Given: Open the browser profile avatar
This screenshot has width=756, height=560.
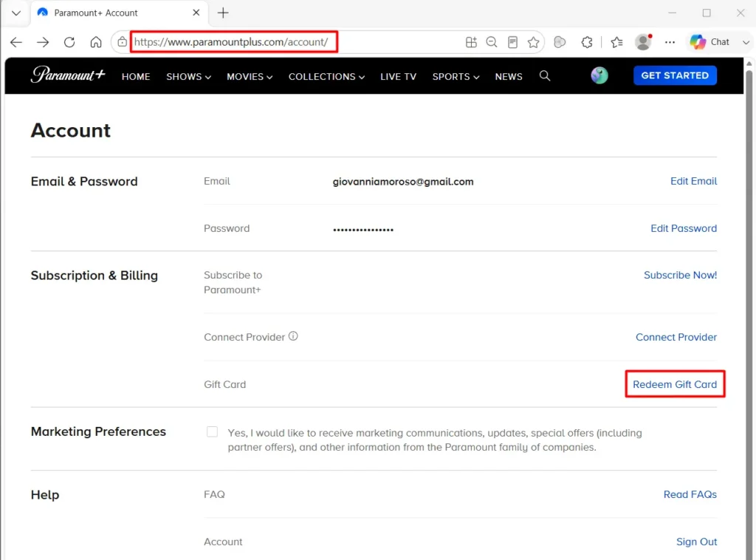Looking at the screenshot, I should click(643, 42).
